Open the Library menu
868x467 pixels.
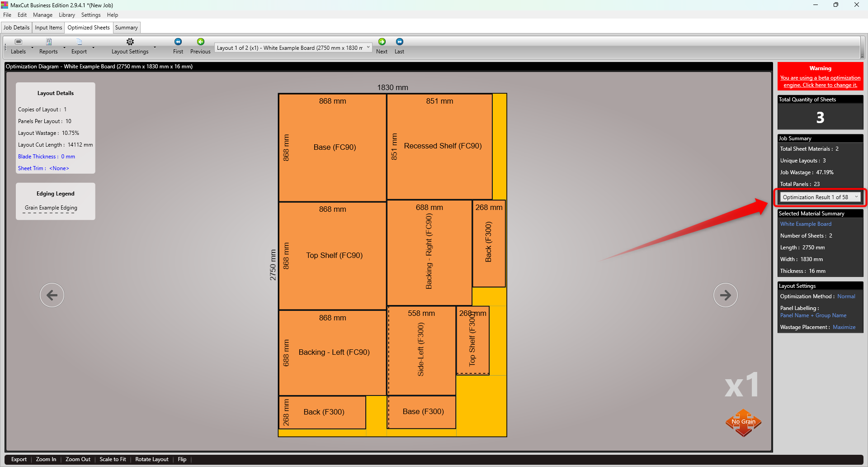pyautogui.click(x=67, y=15)
